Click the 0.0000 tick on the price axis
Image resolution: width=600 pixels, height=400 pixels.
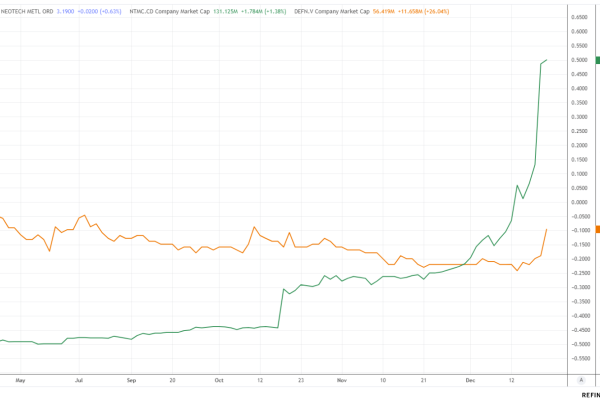coord(579,202)
